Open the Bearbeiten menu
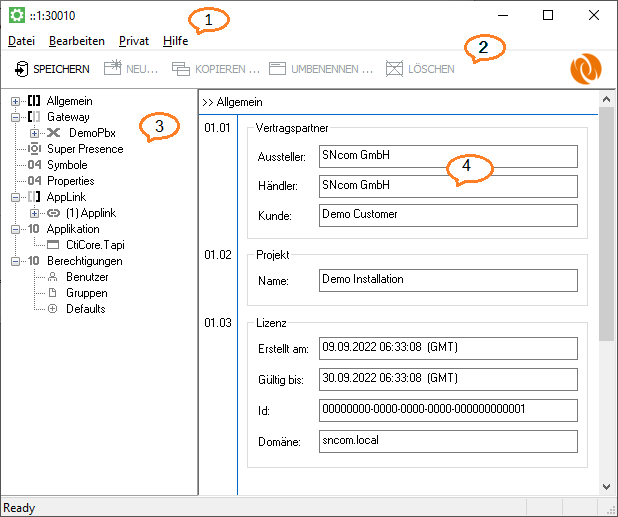Viewport: 618px width, 517px height. pyautogui.click(x=76, y=41)
